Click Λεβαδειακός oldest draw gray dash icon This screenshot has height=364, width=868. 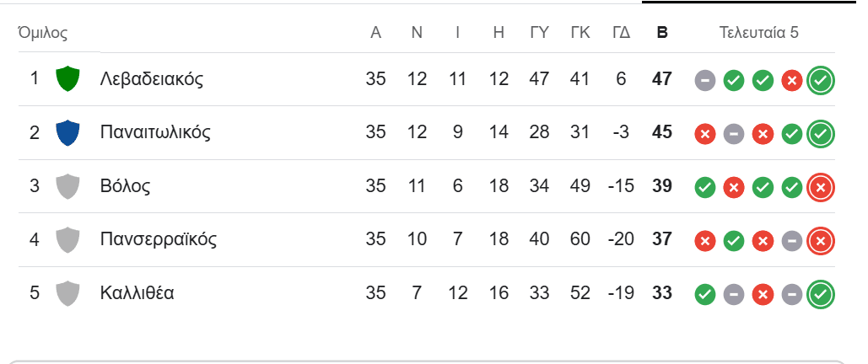tap(705, 80)
